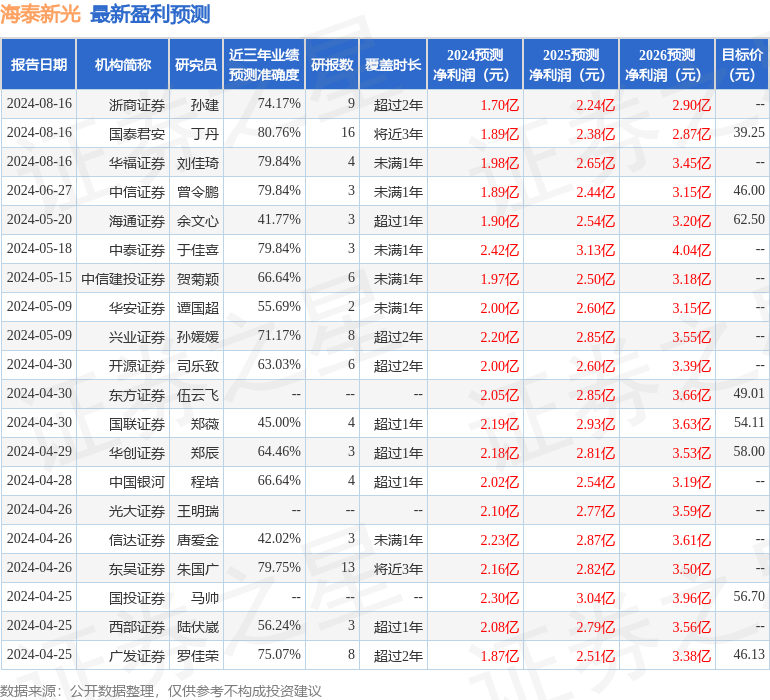The image size is (770, 700).
Task: Click 2025 profit forecast 3.04亿
Action: tap(596, 598)
